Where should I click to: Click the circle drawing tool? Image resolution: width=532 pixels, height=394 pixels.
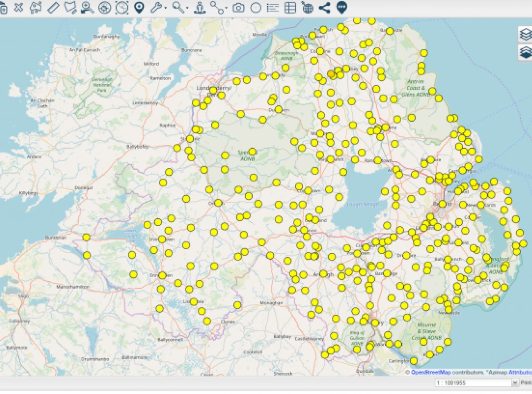(x=256, y=7)
